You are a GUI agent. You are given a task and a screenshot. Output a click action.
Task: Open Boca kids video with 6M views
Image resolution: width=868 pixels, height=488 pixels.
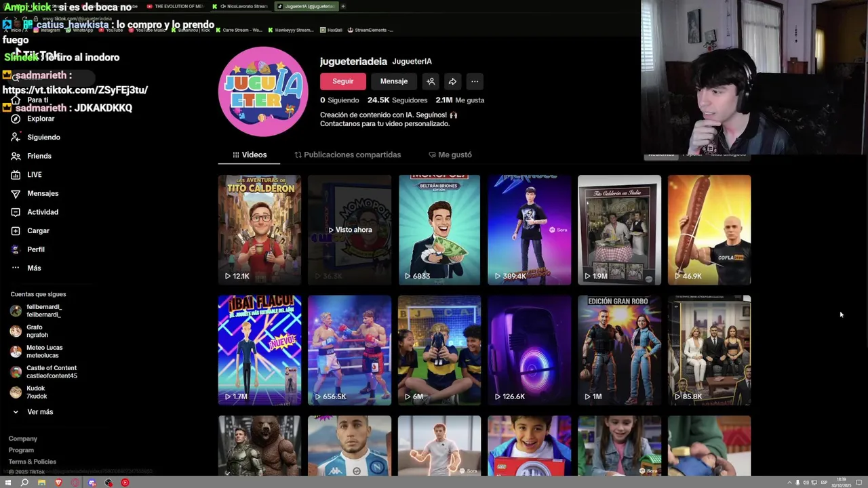439,350
